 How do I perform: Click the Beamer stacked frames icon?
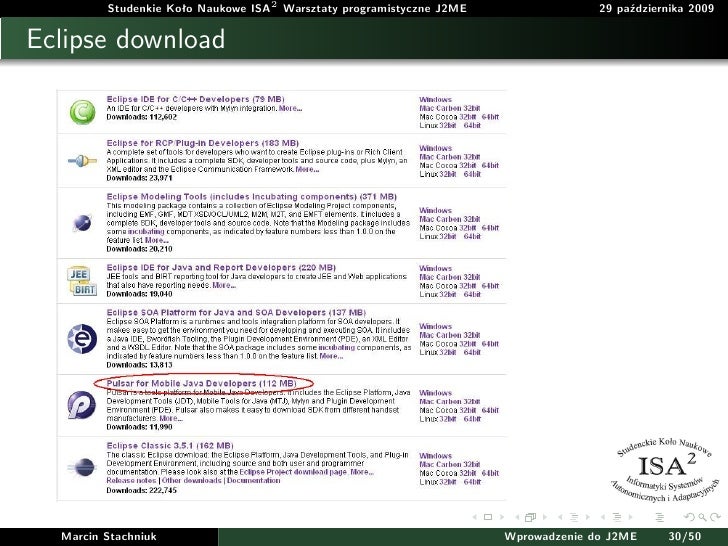[x=530, y=517]
